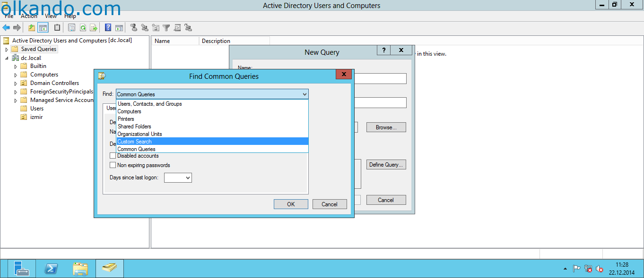Select Custom Search from the Find list

point(135,142)
